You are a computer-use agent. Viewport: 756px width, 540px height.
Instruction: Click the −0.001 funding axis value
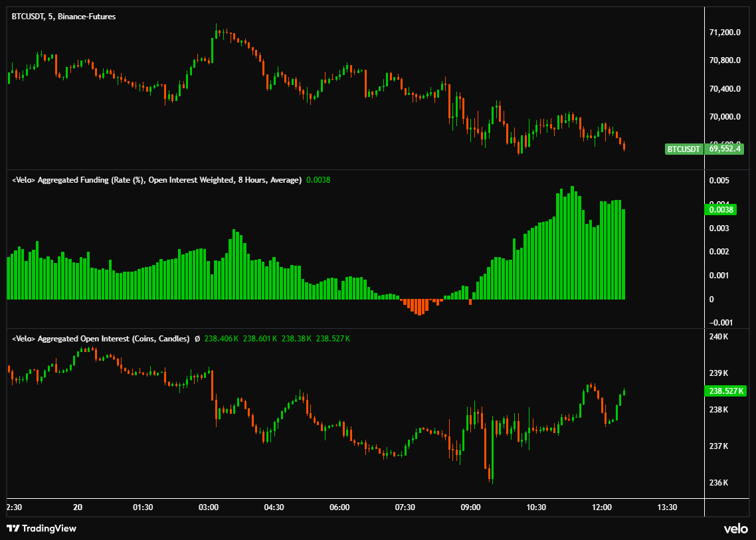click(721, 323)
